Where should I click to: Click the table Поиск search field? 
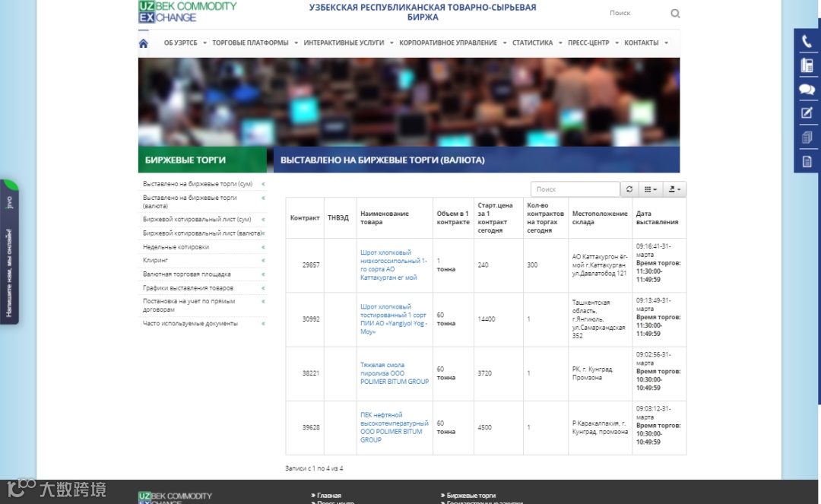coord(575,189)
